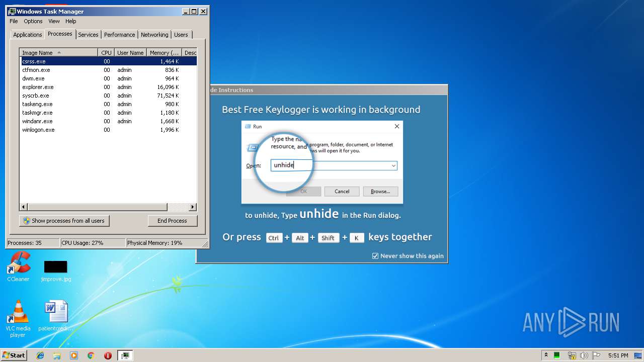This screenshot has height=362, width=644.
Task: Select explorer.exe process
Action: (x=108, y=87)
